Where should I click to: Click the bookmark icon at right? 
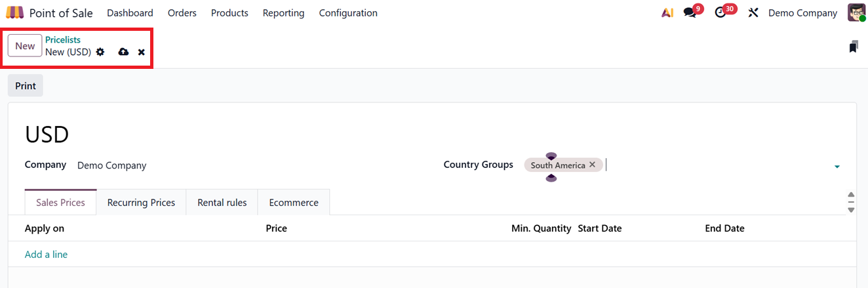[853, 47]
